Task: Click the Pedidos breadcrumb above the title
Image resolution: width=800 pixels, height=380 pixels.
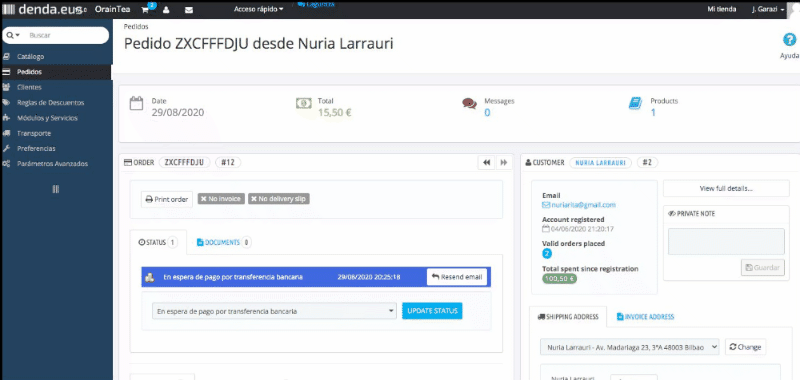Action: pyautogui.click(x=136, y=27)
